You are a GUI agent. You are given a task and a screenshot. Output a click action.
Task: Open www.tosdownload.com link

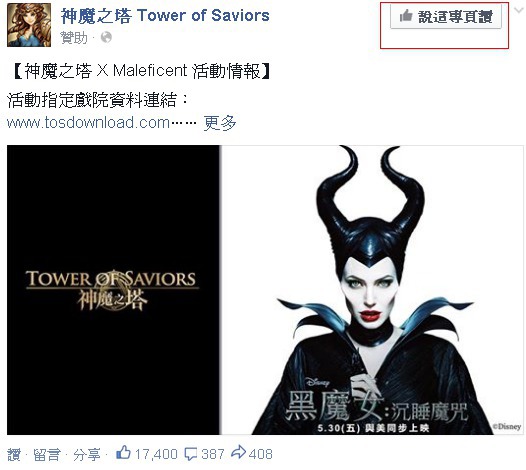click(88, 123)
